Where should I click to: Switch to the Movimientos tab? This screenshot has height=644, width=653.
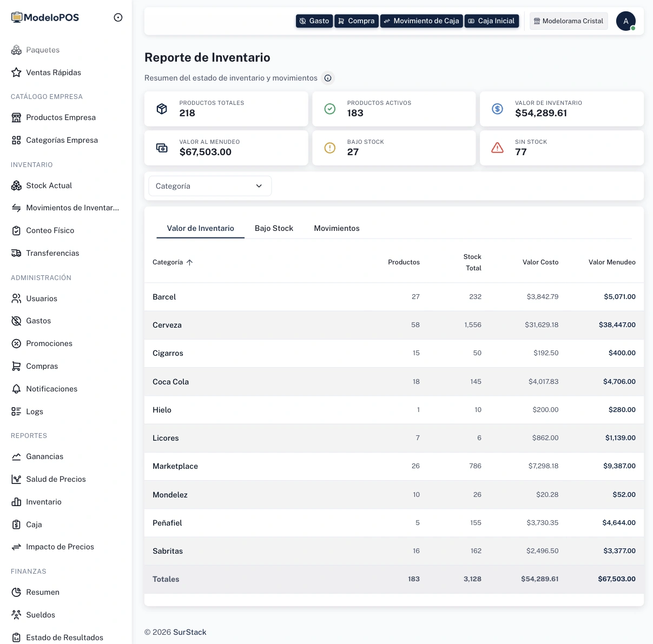pos(337,228)
